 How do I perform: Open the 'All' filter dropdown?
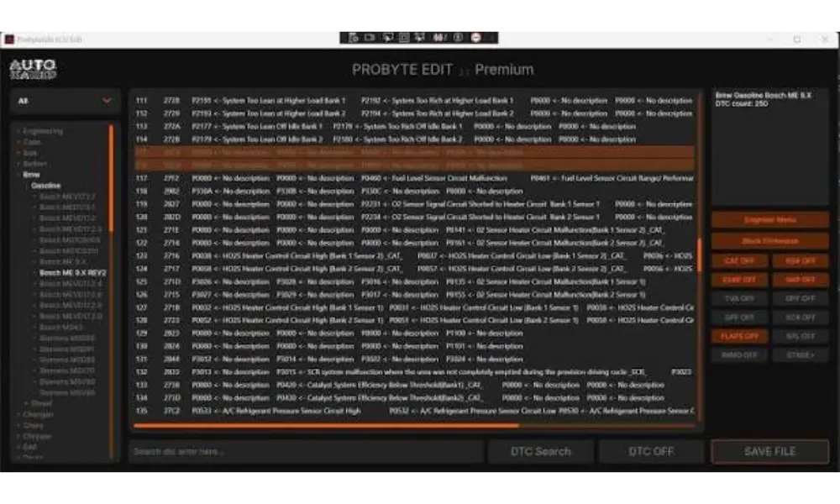coord(65,101)
